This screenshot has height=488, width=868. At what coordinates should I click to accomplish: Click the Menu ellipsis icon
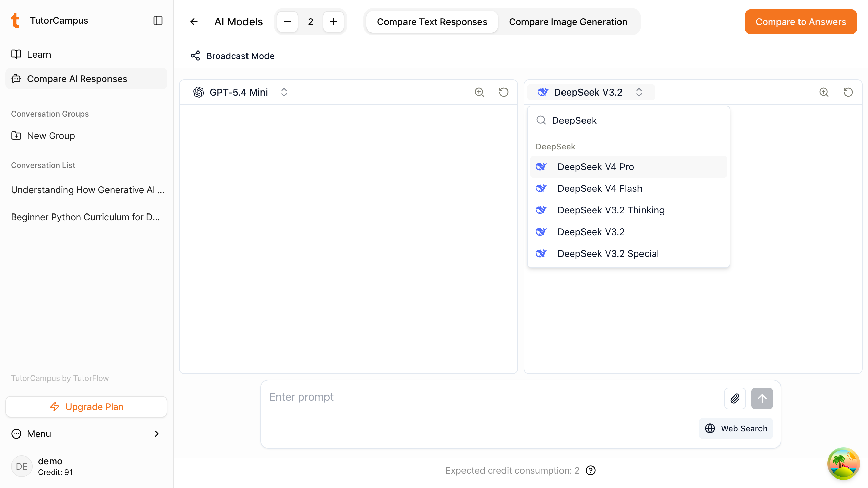16,434
